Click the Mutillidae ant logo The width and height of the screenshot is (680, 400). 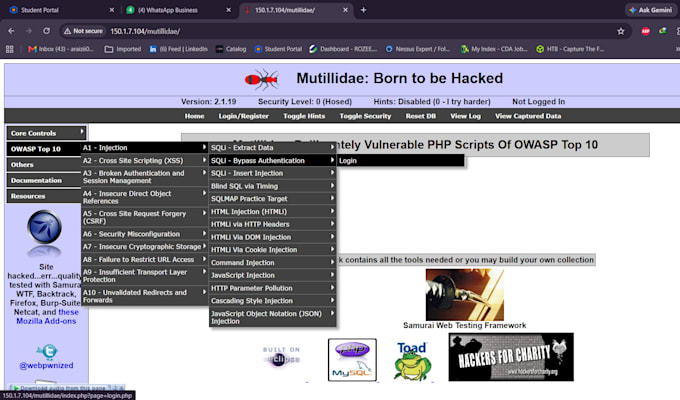coord(262,79)
